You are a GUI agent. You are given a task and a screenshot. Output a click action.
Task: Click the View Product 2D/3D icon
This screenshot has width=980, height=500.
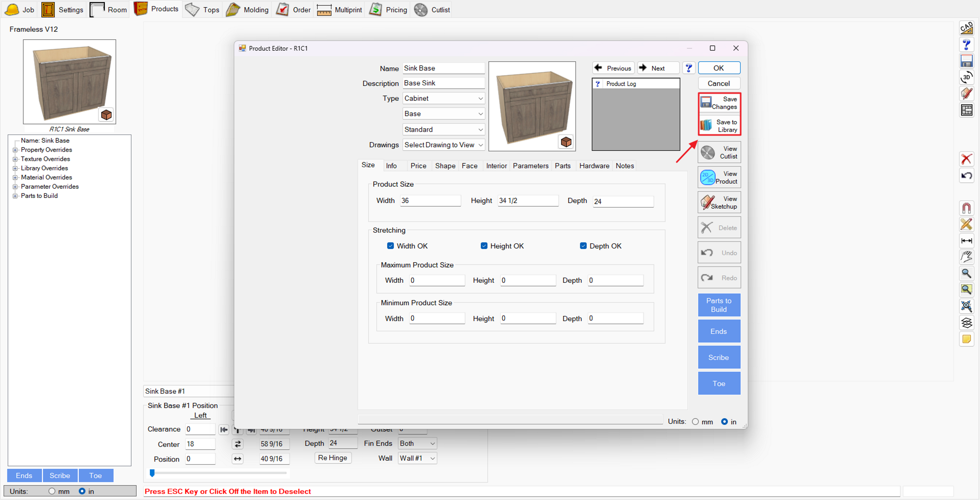point(708,178)
